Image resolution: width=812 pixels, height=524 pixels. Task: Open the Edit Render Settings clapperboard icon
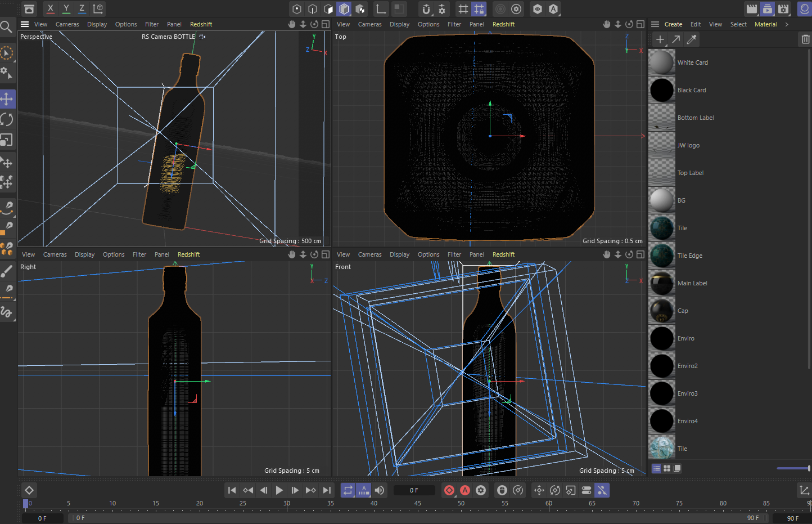[x=783, y=9]
